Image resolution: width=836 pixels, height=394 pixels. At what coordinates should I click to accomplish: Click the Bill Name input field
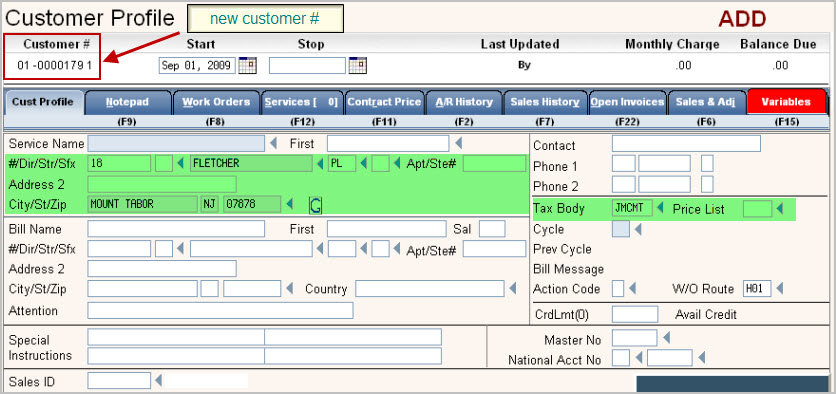pos(176,229)
